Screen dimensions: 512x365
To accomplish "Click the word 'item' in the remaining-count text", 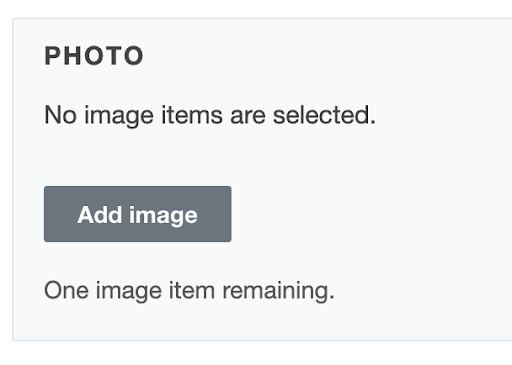I will coord(192,291).
